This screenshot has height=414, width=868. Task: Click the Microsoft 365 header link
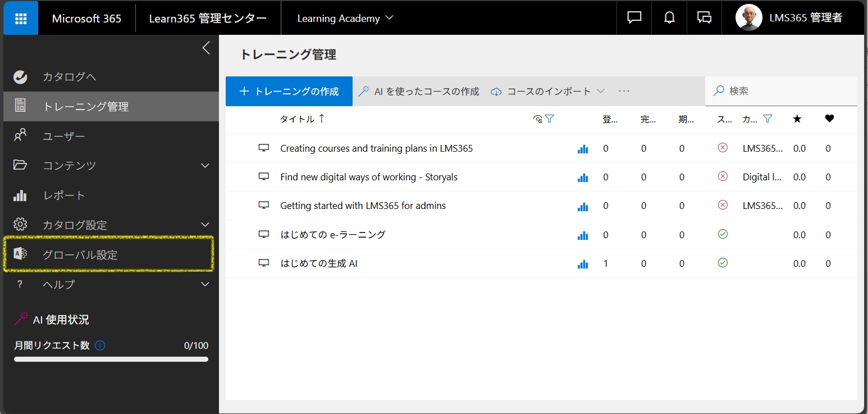[x=86, y=18]
